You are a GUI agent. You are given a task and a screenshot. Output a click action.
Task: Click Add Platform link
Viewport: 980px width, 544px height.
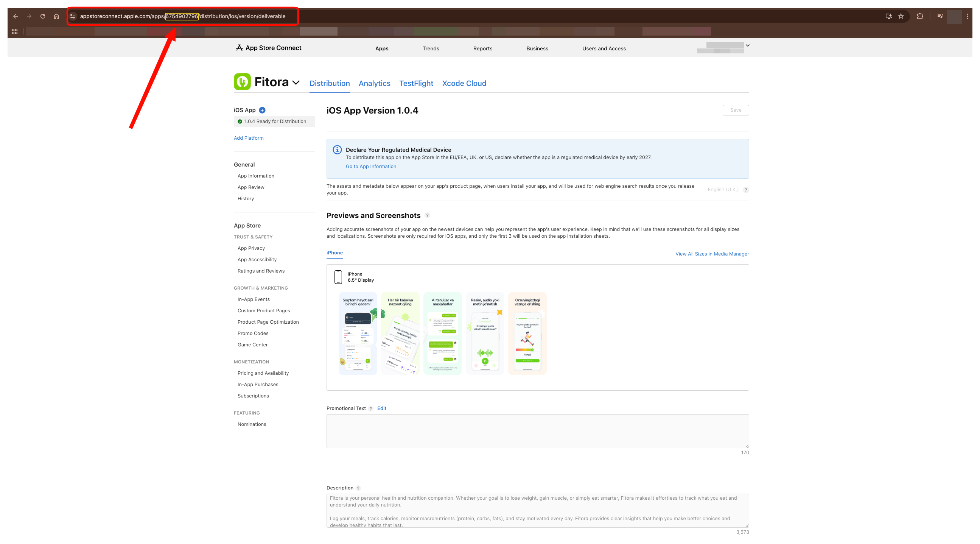(249, 138)
